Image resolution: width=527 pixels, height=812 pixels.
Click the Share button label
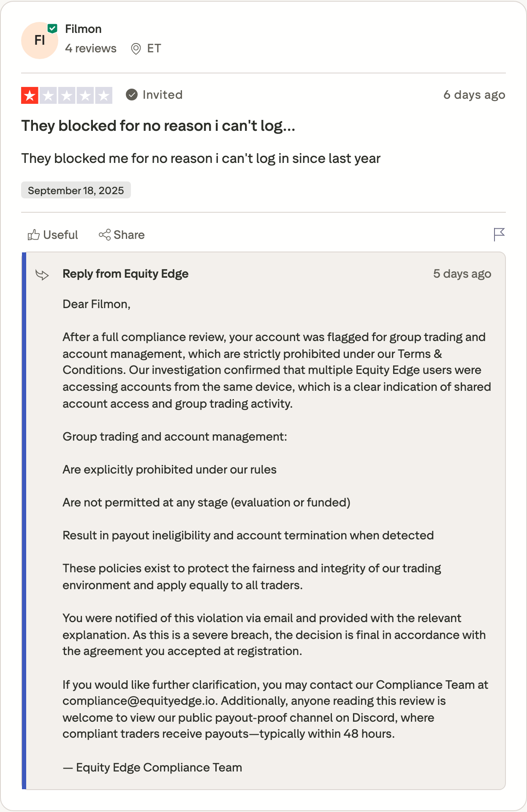click(129, 235)
